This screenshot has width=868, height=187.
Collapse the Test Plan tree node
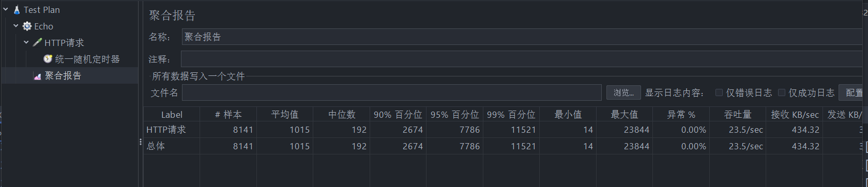(x=6, y=9)
